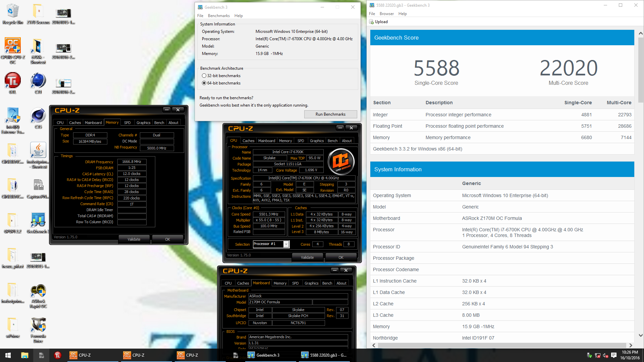Click the muted volume tray icon

(606, 355)
